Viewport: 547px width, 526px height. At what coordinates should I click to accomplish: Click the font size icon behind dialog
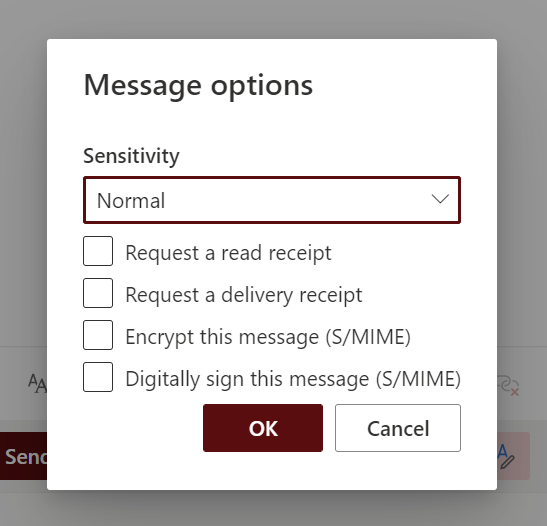tap(38, 383)
